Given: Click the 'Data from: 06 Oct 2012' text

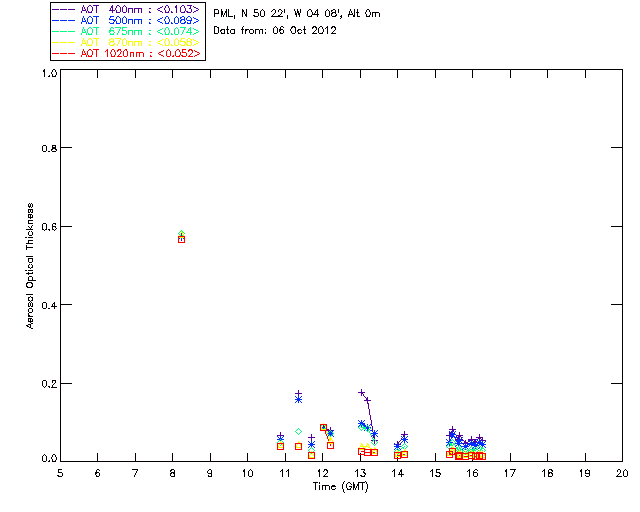Looking at the screenshot, I should point(275,31).
